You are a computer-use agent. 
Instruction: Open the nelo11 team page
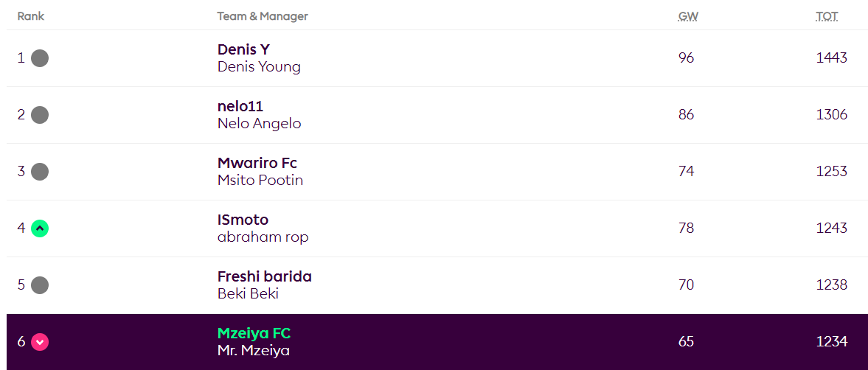[240, 106]
